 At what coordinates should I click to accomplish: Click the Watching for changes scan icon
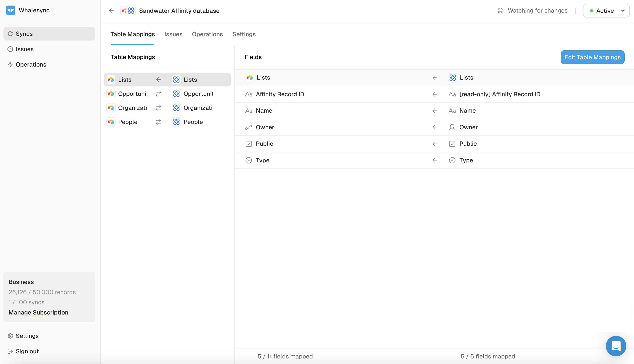tap(500, 11)
